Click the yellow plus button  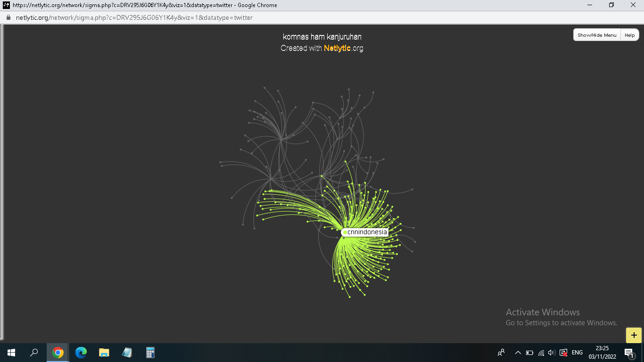point(634,335)
